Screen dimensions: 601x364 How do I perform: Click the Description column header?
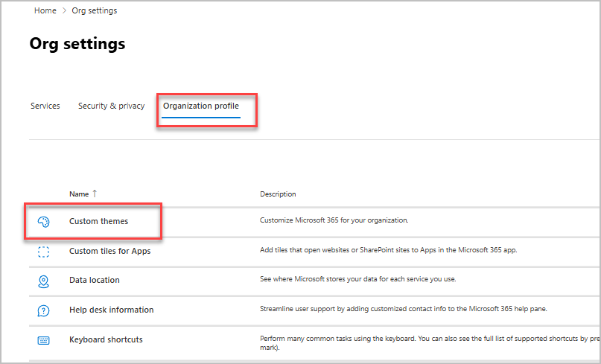[278, 194]
